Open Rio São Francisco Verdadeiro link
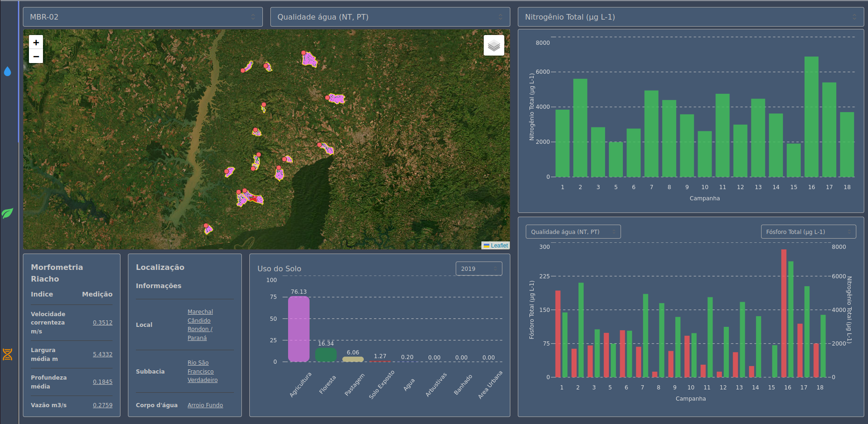Image resolution: width=868 pixels, height=424 pixels. [203, 371]
